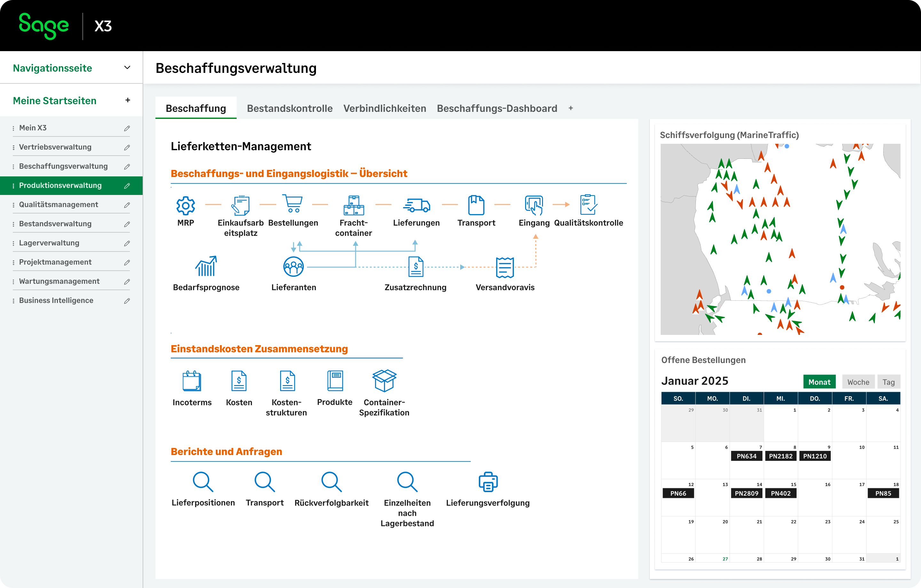Click the Bestellungen shopping cart icon
Viewport: 921px width, 588px height.
coord(293,204)
